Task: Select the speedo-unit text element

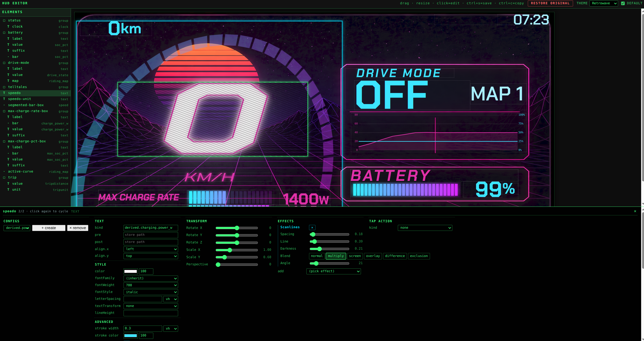Action: pyautogui.click(x=35, y=99)
